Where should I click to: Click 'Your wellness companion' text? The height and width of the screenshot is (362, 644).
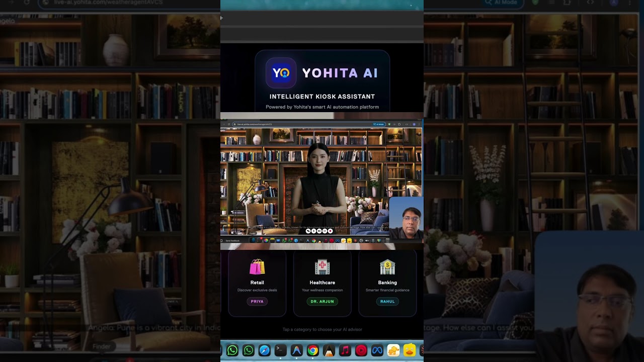(322, 290)
